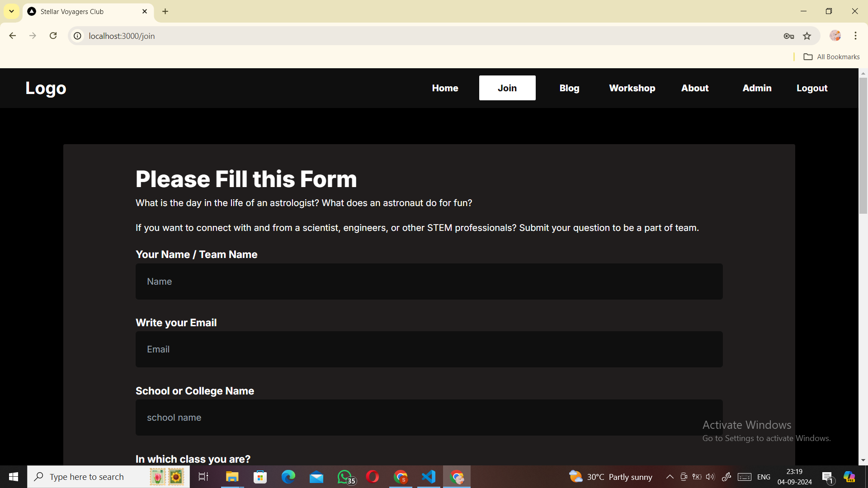The image size is (868, 488).
Task: Open the Admin page link
Action: 757,88
